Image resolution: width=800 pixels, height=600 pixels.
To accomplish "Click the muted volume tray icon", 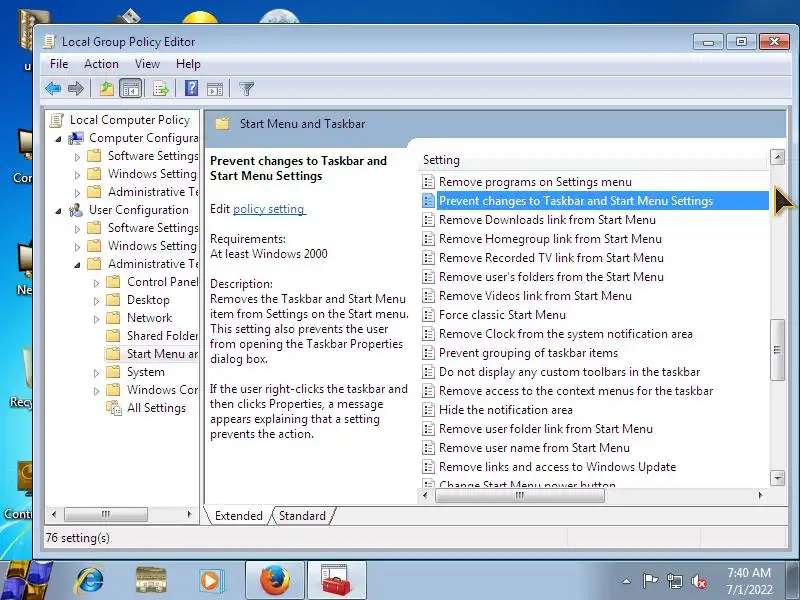I will (699, 581).
